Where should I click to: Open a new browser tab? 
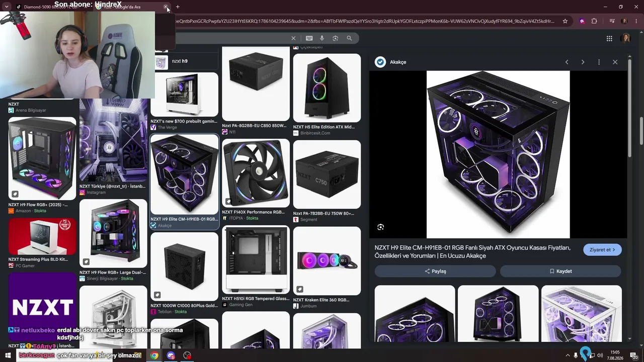178,7
